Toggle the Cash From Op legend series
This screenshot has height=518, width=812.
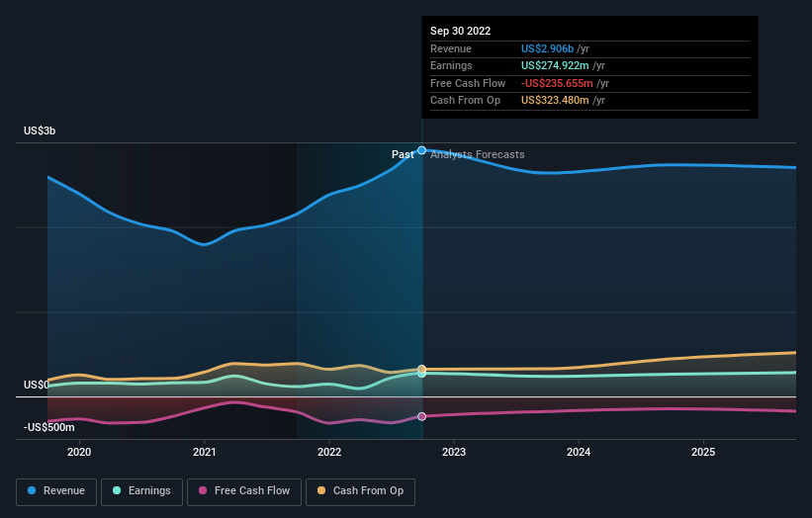click(360, 491)
